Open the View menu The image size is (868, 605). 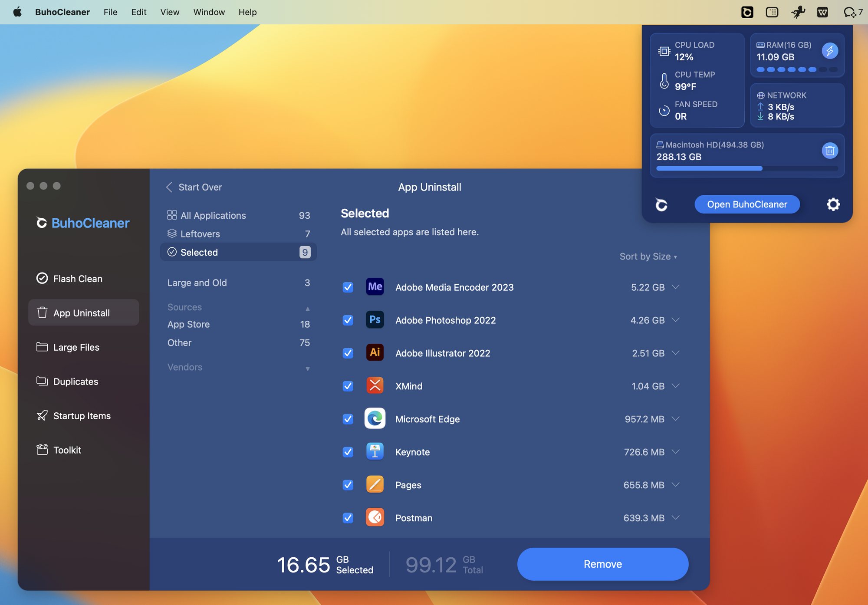(x=170, y=12)
